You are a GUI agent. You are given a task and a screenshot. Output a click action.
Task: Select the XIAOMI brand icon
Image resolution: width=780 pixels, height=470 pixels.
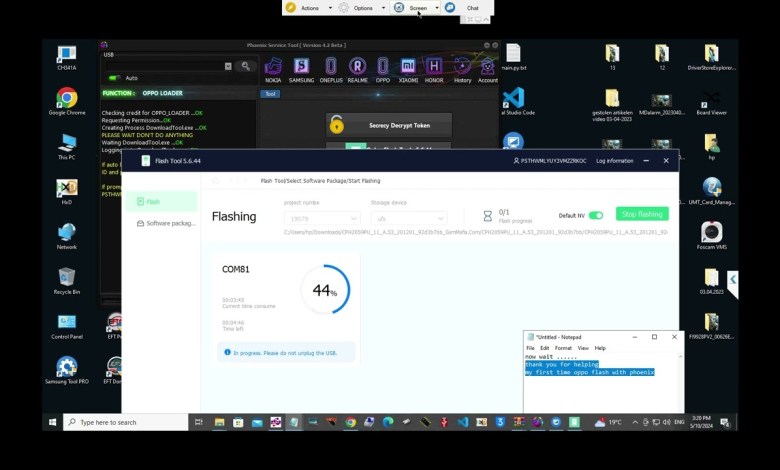click(x=408, y=69)
